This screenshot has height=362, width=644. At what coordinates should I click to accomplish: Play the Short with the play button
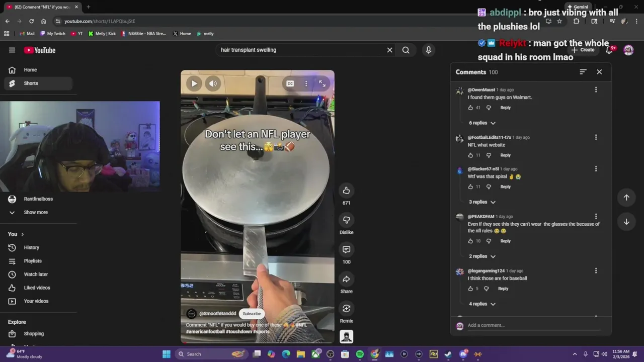tap(194, 83)
